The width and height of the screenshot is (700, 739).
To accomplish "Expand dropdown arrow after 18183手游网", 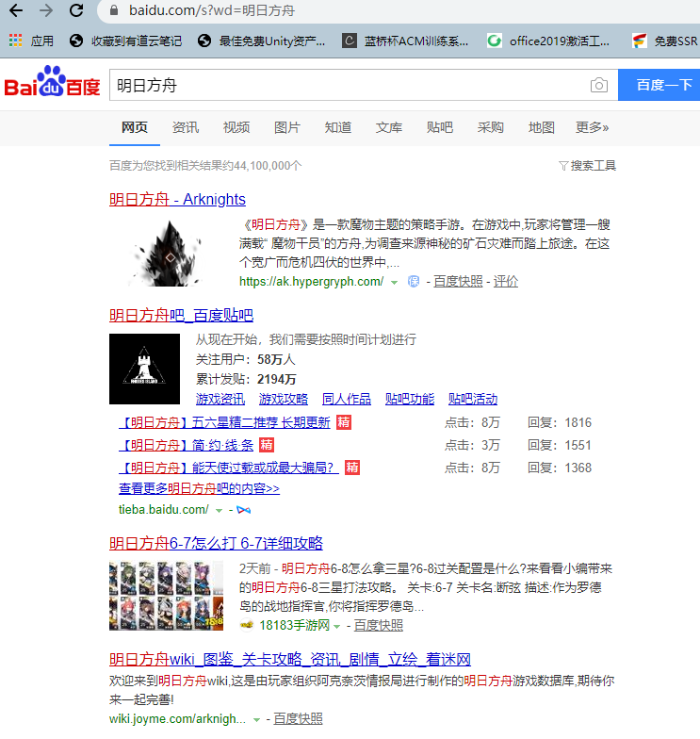I will pyautogui.click(x=337, y=627).
